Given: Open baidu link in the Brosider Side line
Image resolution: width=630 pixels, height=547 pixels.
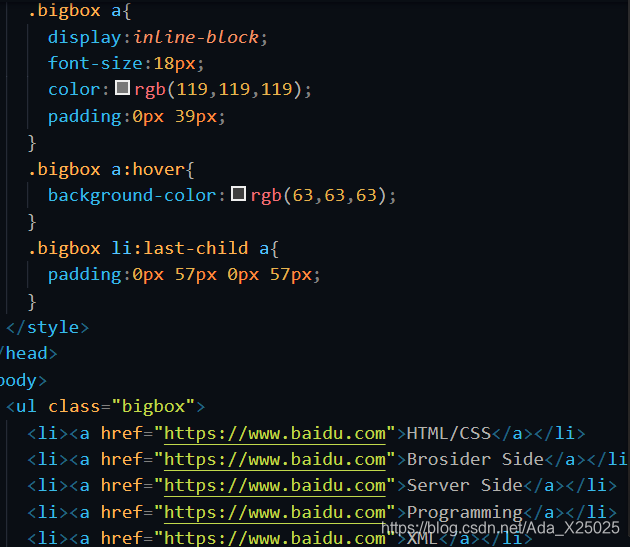Looking at the screenshot, I should 275,459.
